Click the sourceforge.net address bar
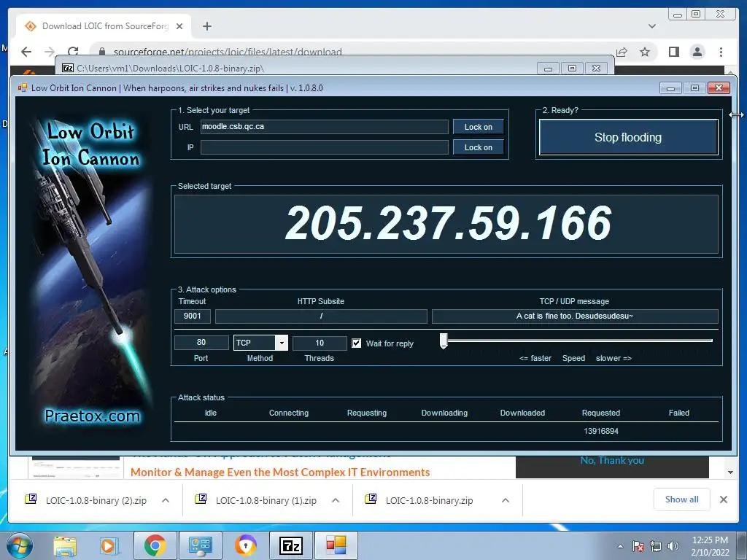This screenshot has width=747, height=560. point(228,52)
